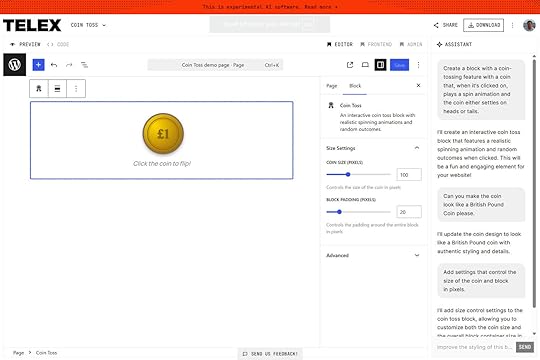Open the editor options three-dot menu

[x=418, y=65]
